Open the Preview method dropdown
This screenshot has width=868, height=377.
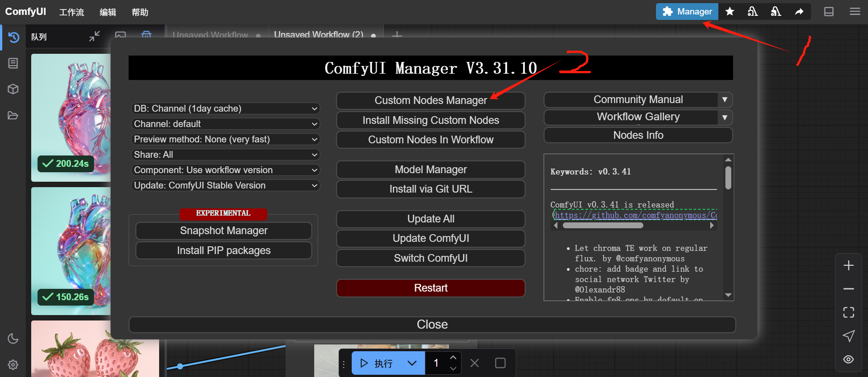click(226, 139)
